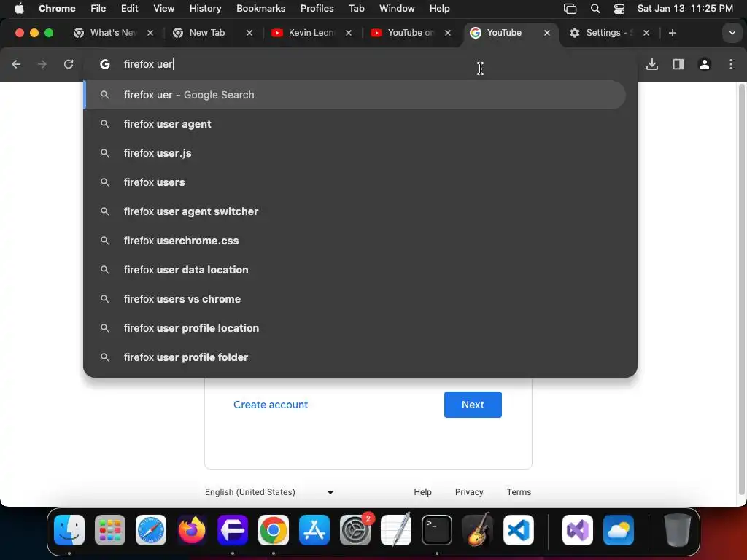747x560 pixels.
Task: Open App Store from the Dock
Action: (x=314, y=530)
